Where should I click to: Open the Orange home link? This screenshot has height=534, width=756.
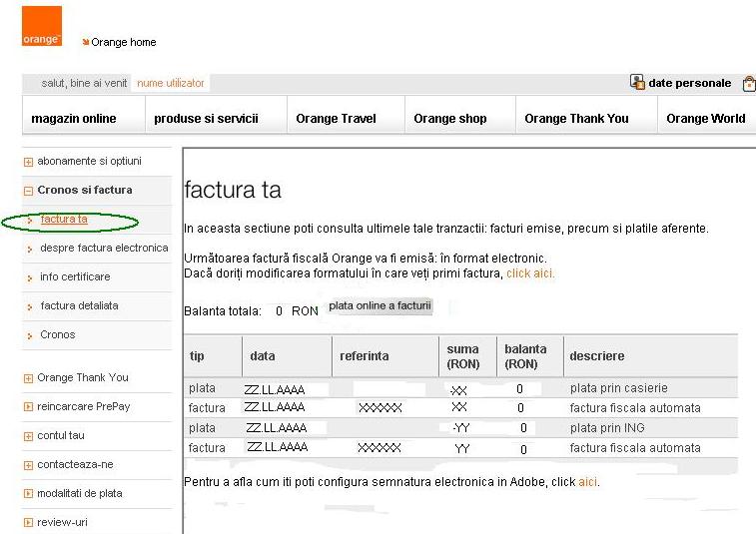pyautogui.click(x=124, y=42)
